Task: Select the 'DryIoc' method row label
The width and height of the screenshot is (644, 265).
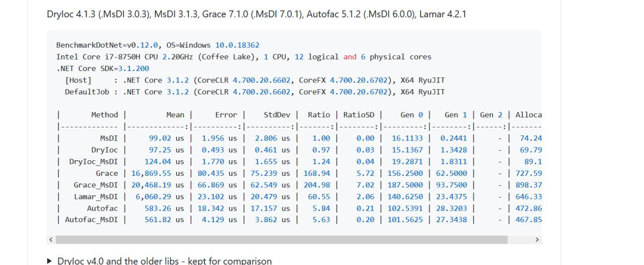Action: (104, 150)
